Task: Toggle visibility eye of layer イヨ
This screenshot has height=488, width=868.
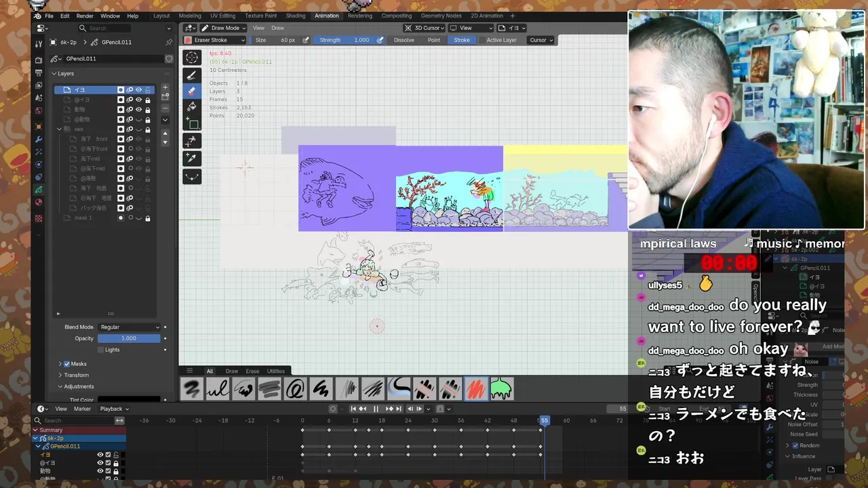Action: tap(138, 89)
